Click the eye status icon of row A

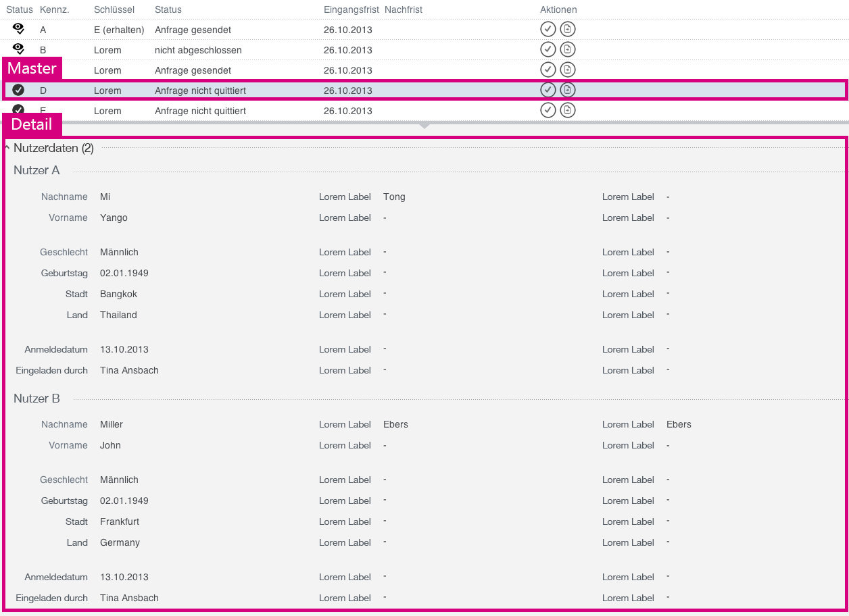[18, 28]
